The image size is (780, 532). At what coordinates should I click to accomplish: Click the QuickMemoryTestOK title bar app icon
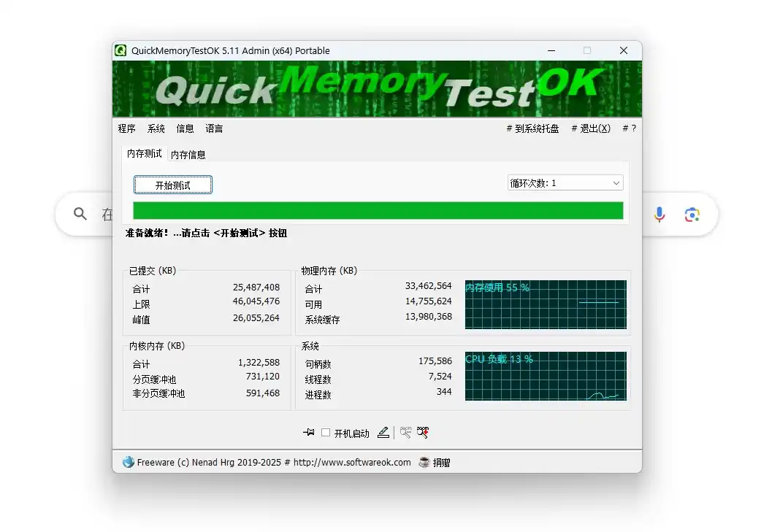click(121, 50)
